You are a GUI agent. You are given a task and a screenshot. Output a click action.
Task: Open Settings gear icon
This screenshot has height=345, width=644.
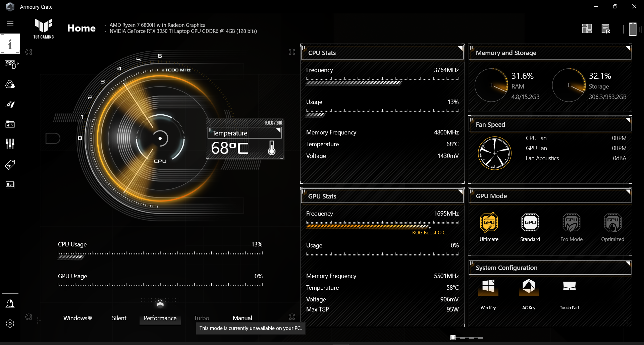point(10,324)
